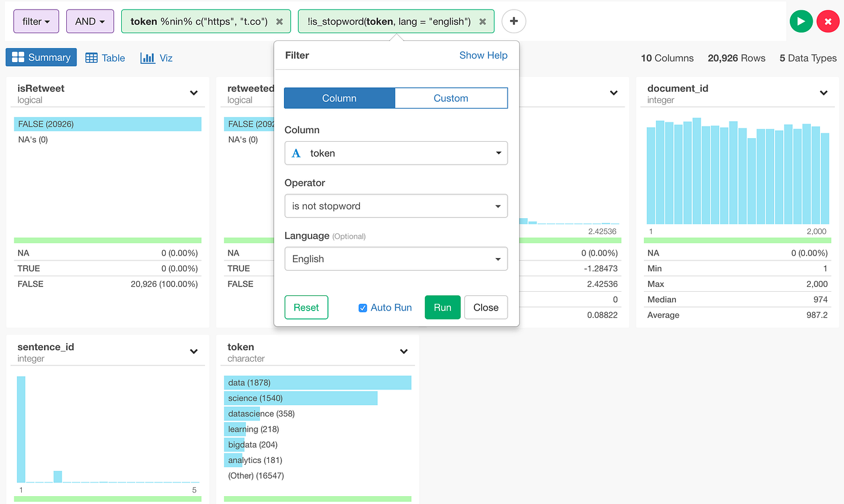Image resolution: width=844 pixels, height=504 pixels.
Task: Switch to the Custom tab in Filter dialog
Action: [x=451, y=98]
